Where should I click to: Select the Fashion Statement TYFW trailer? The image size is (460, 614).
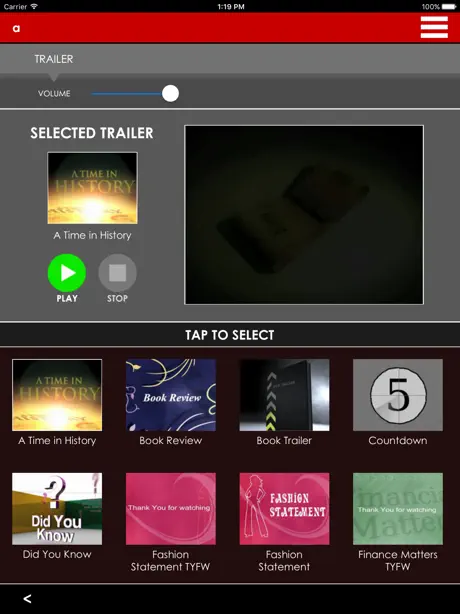tap(171, 509)
